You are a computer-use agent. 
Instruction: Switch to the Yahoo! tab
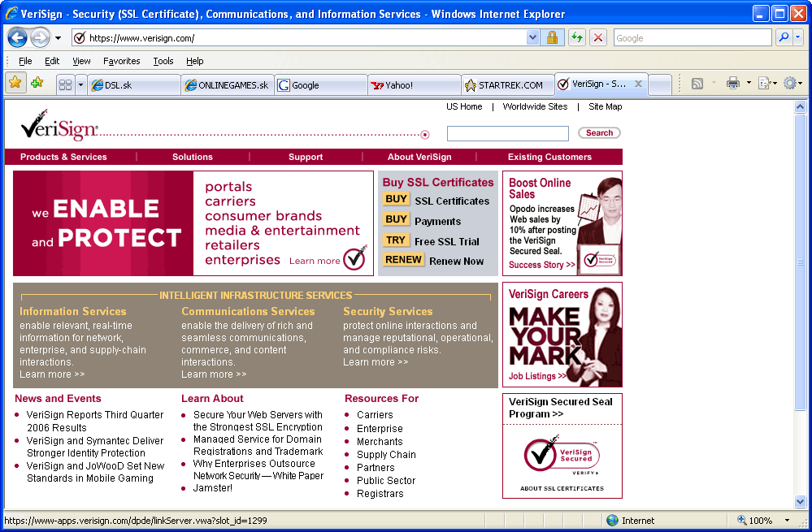click(x=415, y=84)
